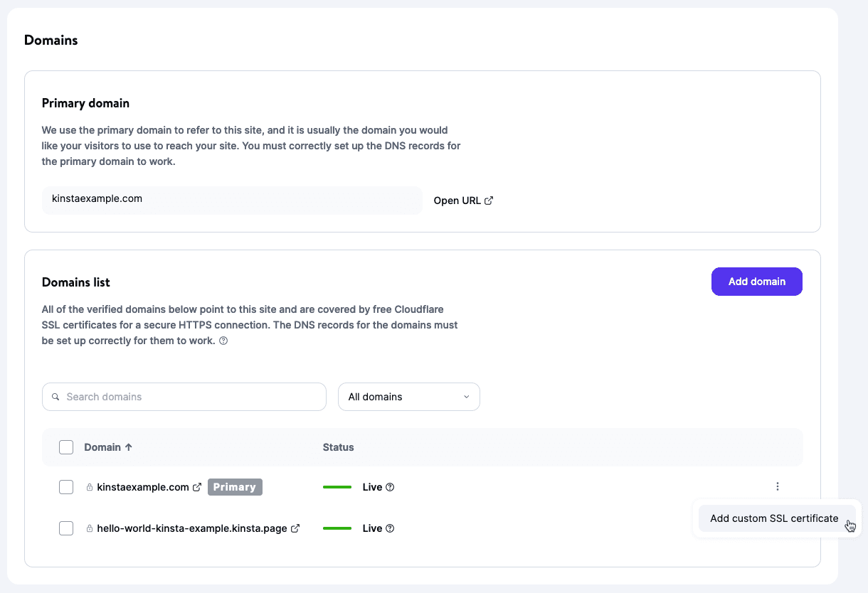The width and height of the screenshot is (868, 593).
Task: Open the hello-world-kinsta-example.kinsta.page domain link
Action: click(x=191, y=528)
